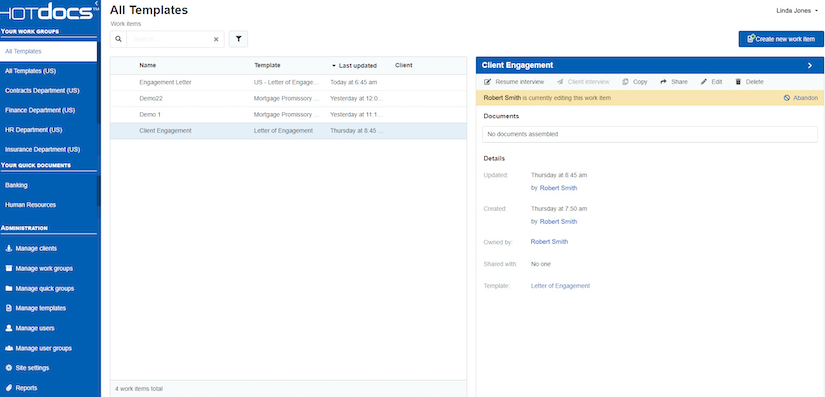The height and width of the screenshot is (397, 825).
Task: Click Site settings gear icon
Action: [8, 368]
